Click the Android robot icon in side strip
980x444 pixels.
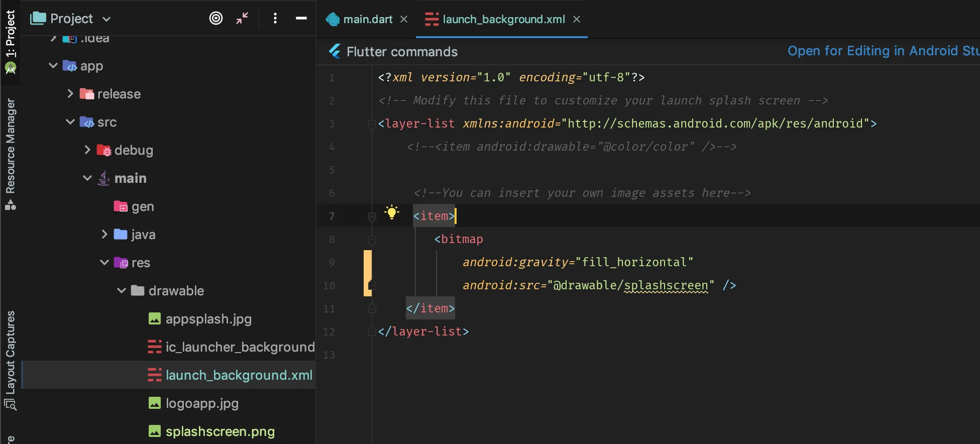(x=11, y=68)
